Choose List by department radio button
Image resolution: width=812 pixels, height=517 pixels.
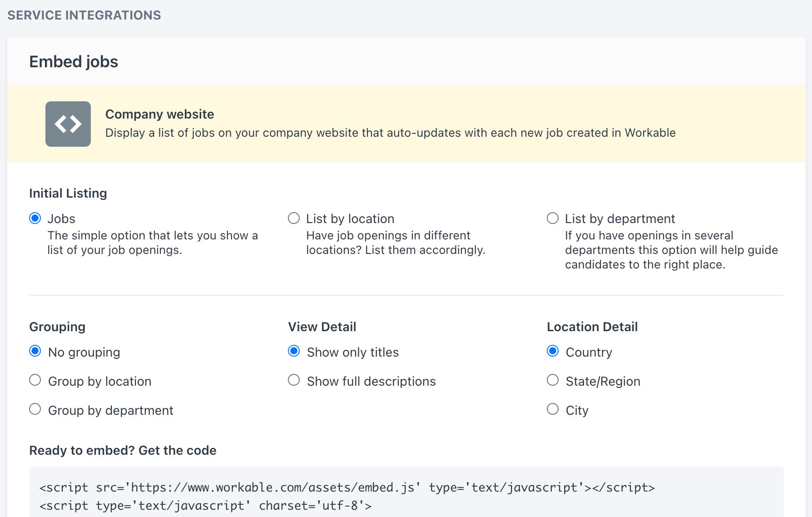[553, 219]
